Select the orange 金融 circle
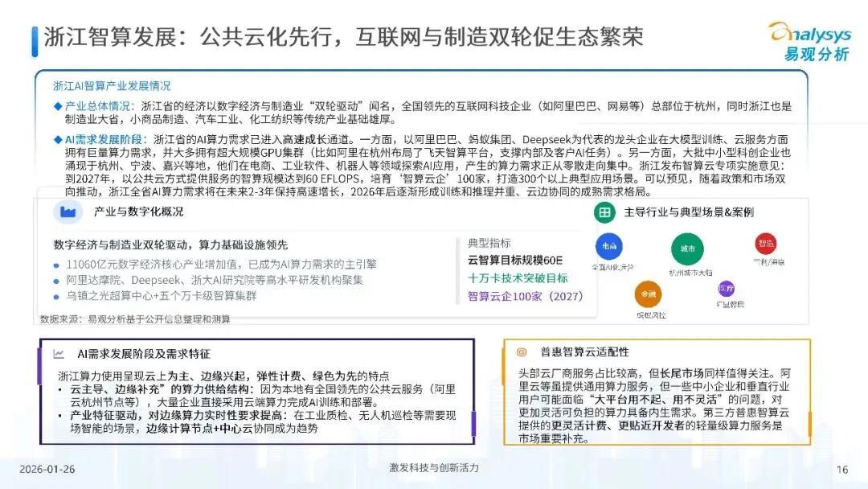The width and height of the screenshot is (868, 489). [649, 294]
